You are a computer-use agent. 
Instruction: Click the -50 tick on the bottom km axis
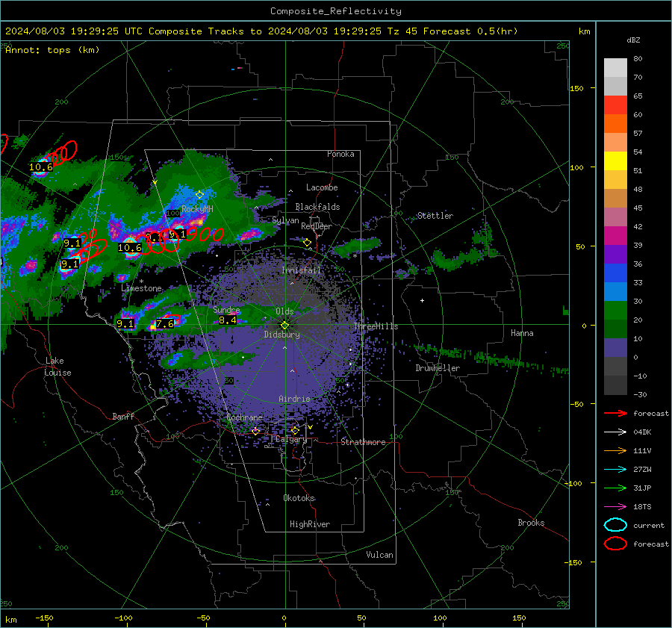point(203,618)
